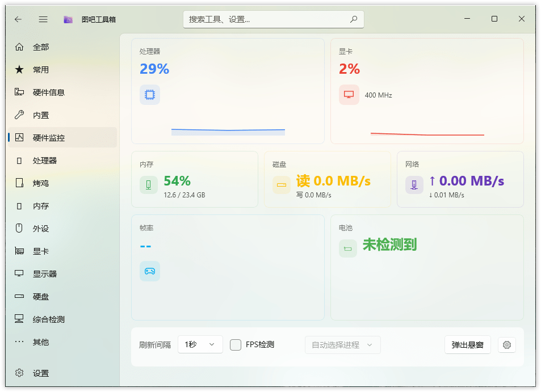541x392 pixels.
Task: Click the back arrow icon
Action: click(18, 19)
